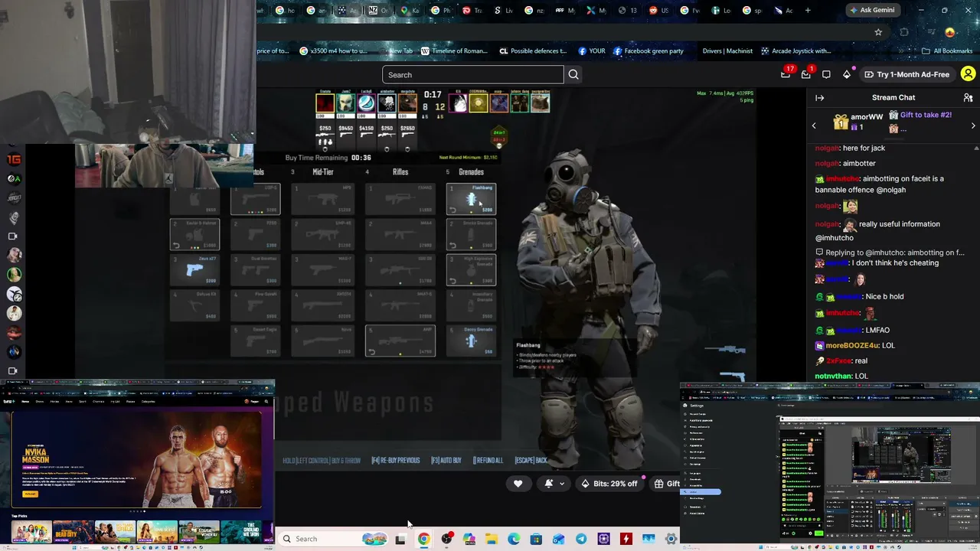Screen dimensions: 980x551
Task: Open the All Bookmarks folder
Action: point(947,51)
